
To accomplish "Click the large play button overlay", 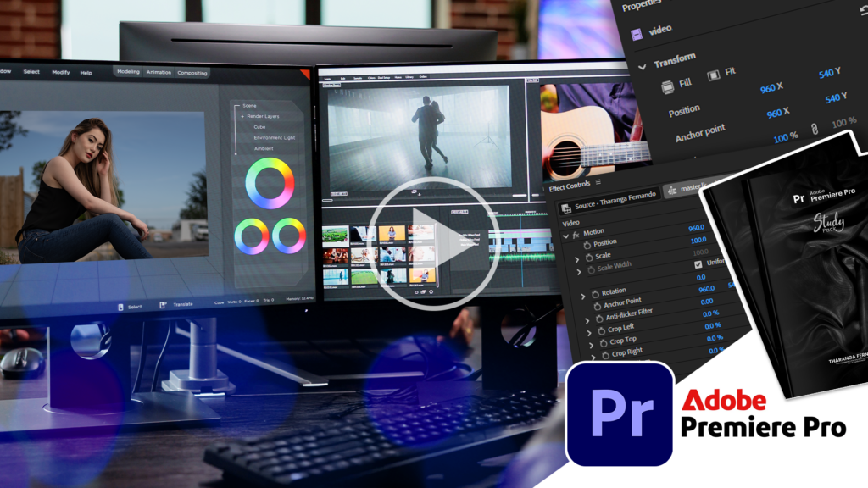I will coord(432,243).
